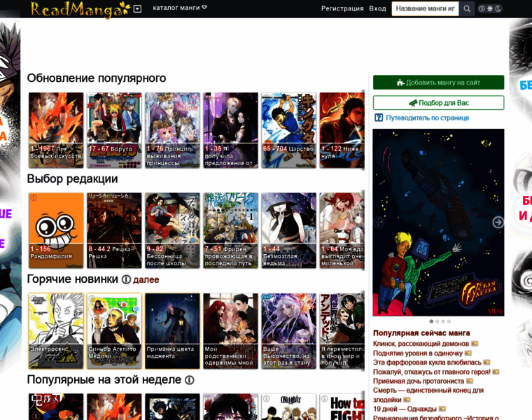Open Путеводитель по странице link
The image size is (532, 420).
click(x=427, y=118)
